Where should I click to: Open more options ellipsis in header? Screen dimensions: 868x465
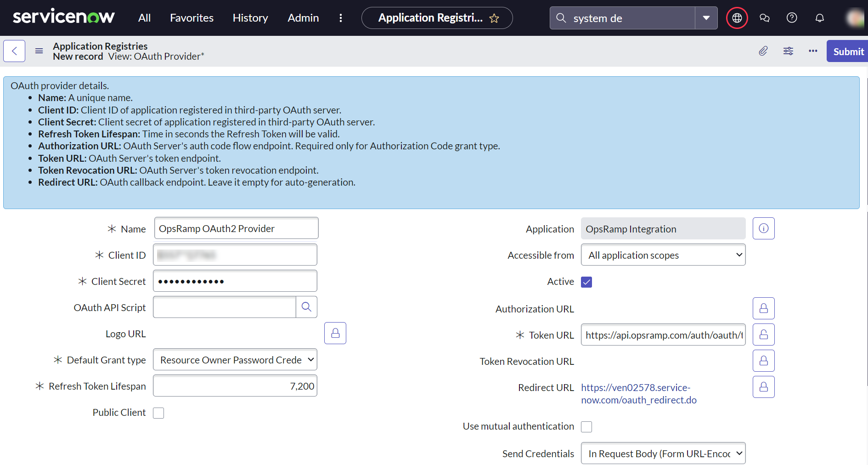tap(813, 51)
